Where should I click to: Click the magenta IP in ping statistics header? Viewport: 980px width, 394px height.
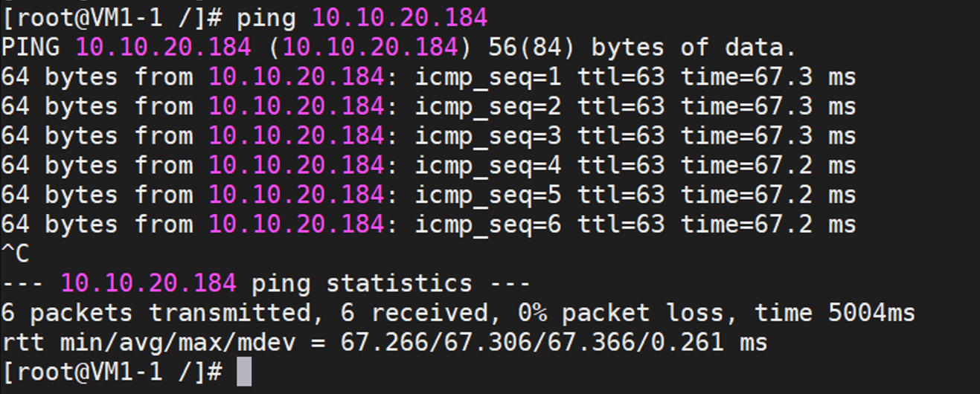pyautogui.click(x=148, y=283)
